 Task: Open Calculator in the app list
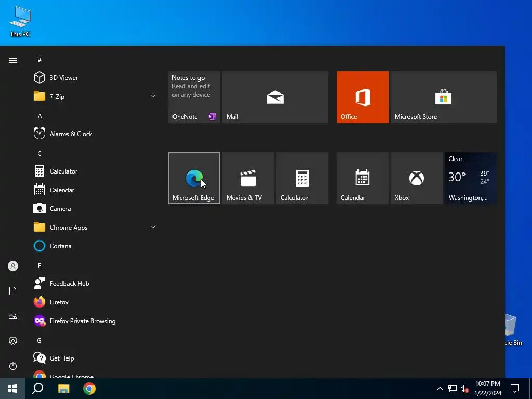pos(94,171)
